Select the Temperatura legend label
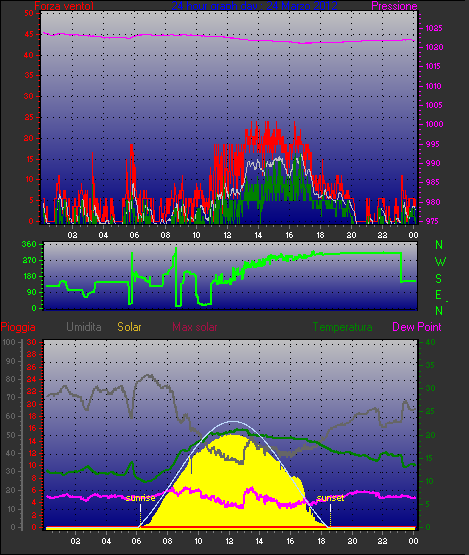The width and height of the screenshot is (469, 555). coord(342,327)
